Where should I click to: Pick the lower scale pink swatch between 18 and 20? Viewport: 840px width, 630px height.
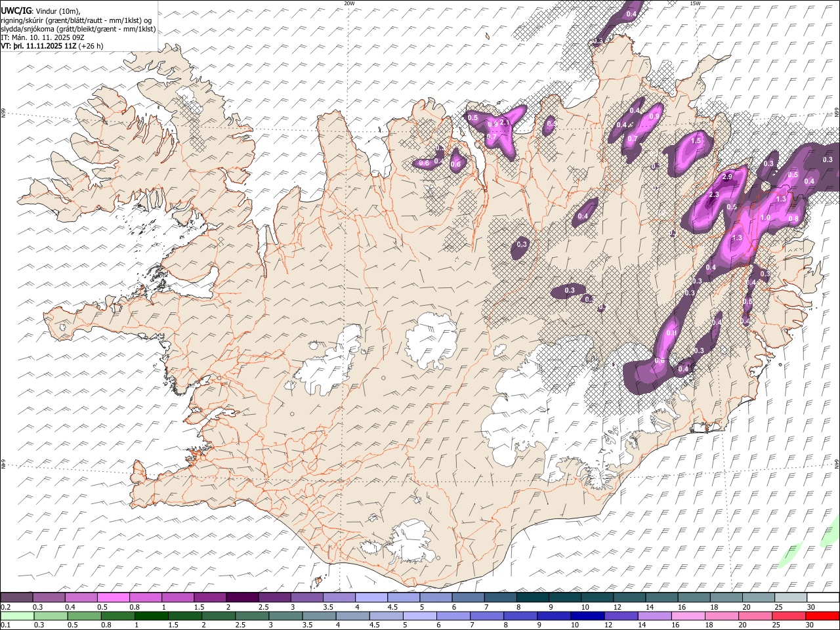click(722, 616)
